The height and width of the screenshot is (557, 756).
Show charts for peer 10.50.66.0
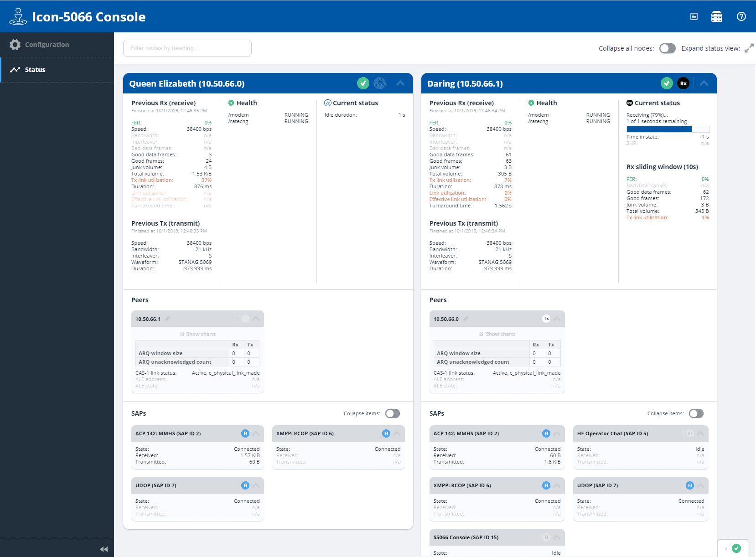coord(497,334)
